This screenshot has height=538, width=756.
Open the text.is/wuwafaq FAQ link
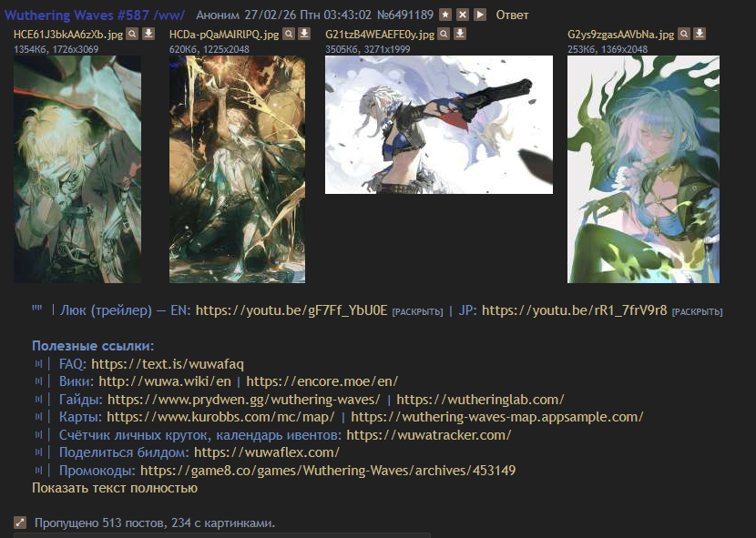coord(168,364)
